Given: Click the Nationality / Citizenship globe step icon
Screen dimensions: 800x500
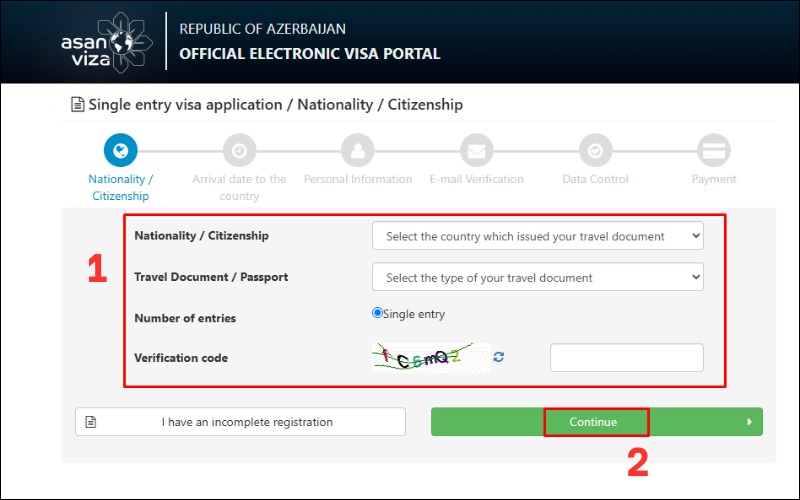Looking at the screenshot, I should [x=120, y=152].
